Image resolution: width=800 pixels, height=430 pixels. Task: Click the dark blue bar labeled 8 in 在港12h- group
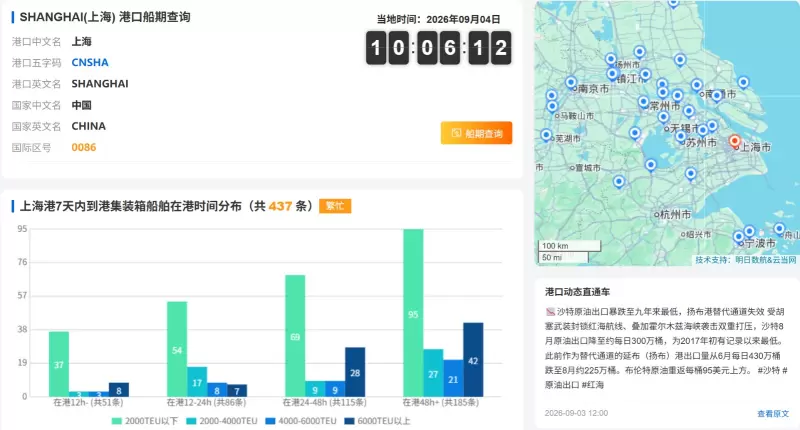119,390
